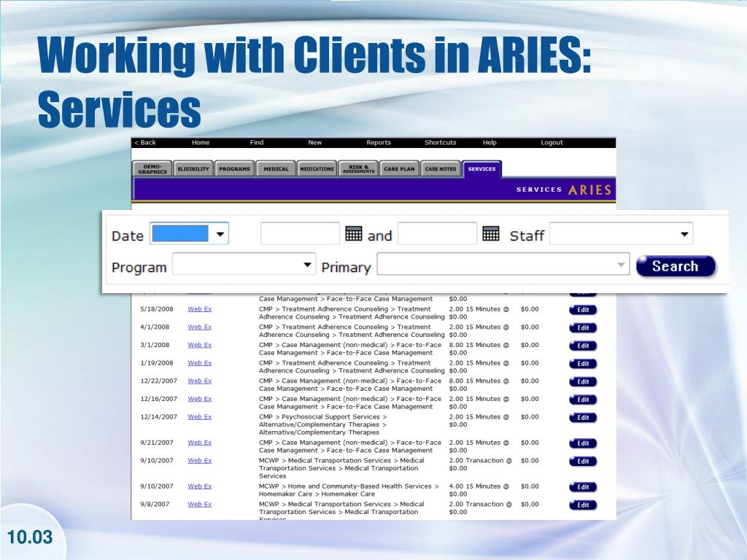Image resolution: width=747 pixels, height=560 pixels.
Task: Click in the end date field after 'and'
Action: (x=438, y=234)
